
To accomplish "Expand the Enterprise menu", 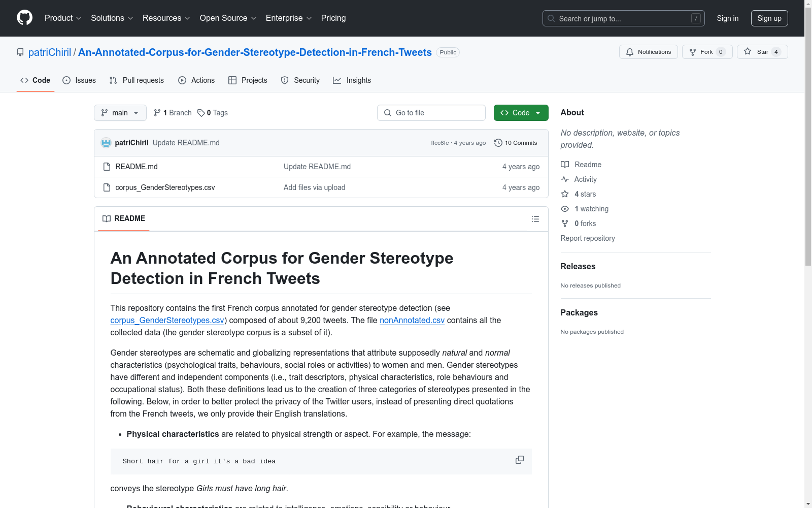I will point(288,18).
